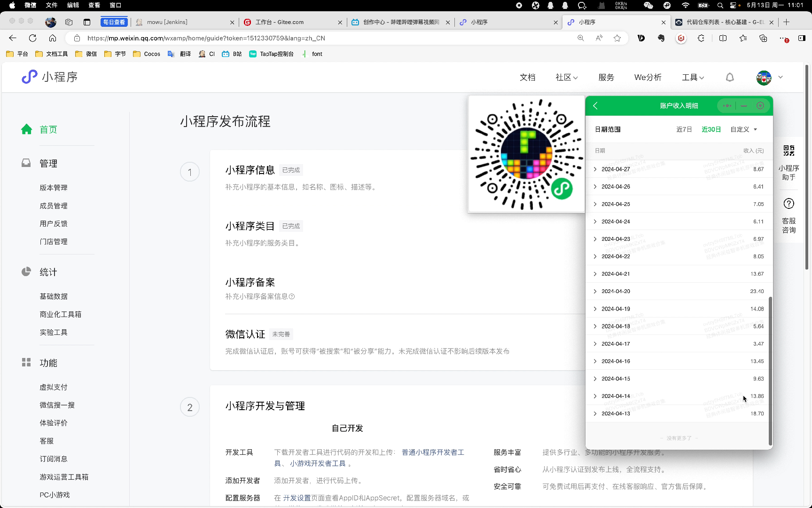Open the Wi-Fi status menu
The height and width of the screenshot is (508, 812).
686,6
